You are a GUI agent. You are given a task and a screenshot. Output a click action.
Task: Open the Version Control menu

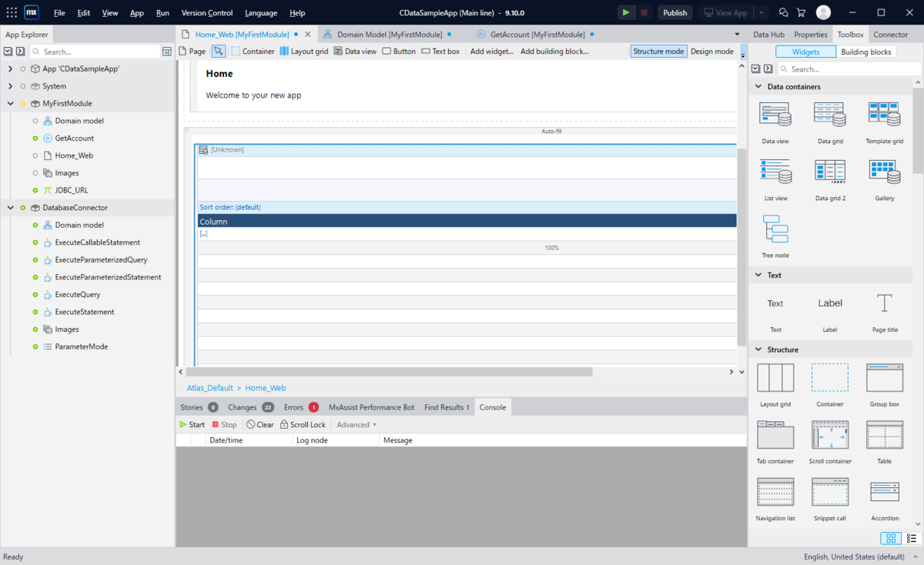pyautogui.click(x=207, y=13)
